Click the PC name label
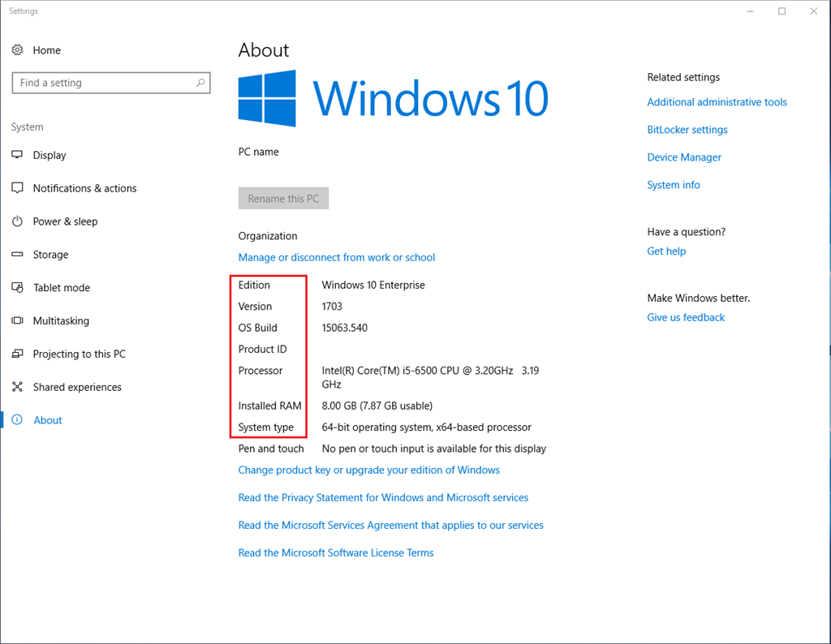 coord(258,152)
